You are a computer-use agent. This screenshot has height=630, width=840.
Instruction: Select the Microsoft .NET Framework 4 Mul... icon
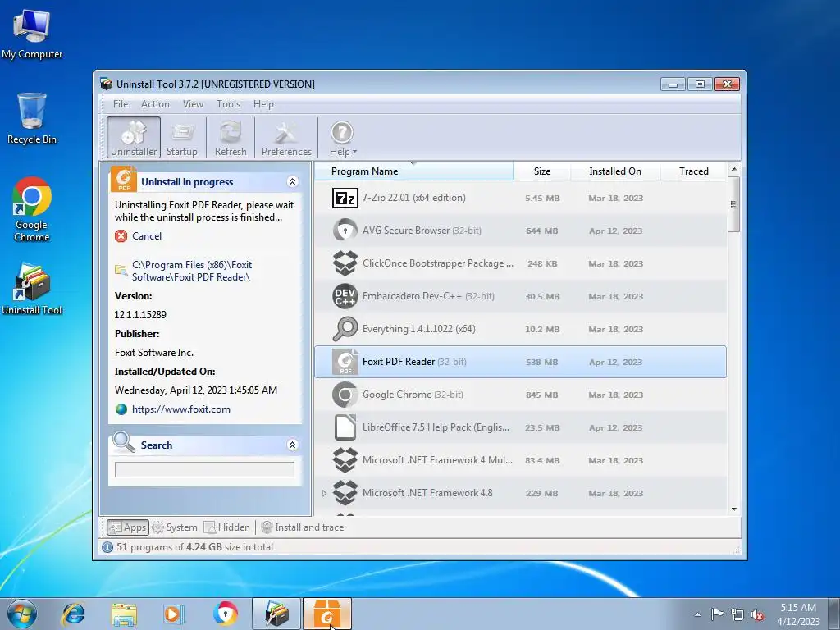tap(345, 460)
